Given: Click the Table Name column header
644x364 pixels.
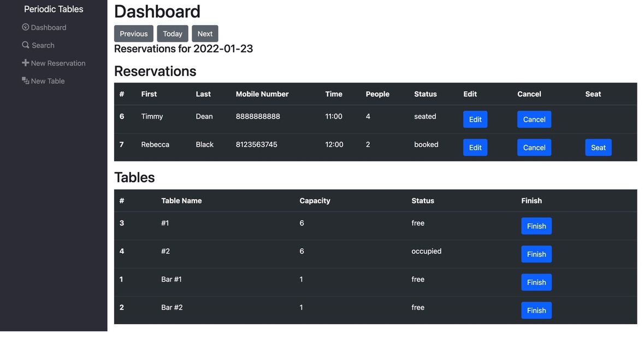Looking at the screenshot, I should (181, 201).
